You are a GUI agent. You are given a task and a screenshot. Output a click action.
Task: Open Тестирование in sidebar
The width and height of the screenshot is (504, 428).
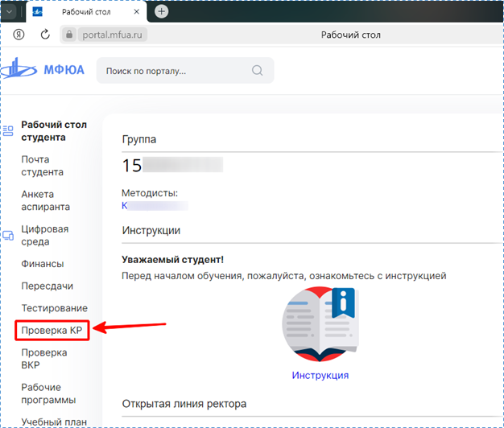click(x=54, y=308)
